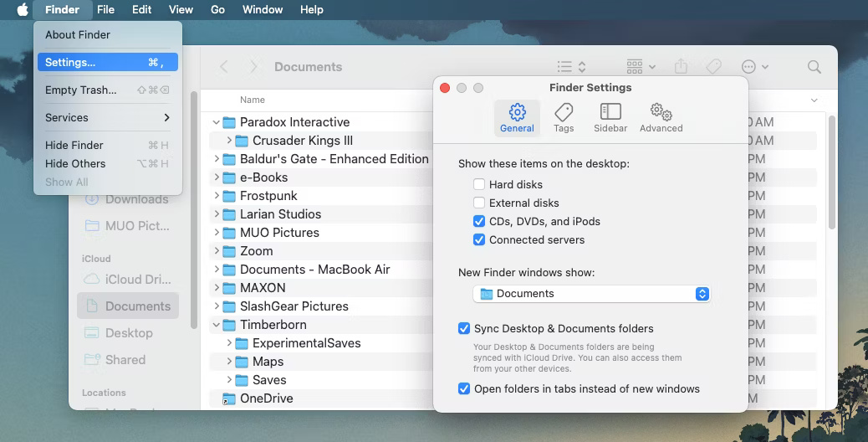Open the ellipsis action menu in toolbar
The image size is (868, 442).
755,67
